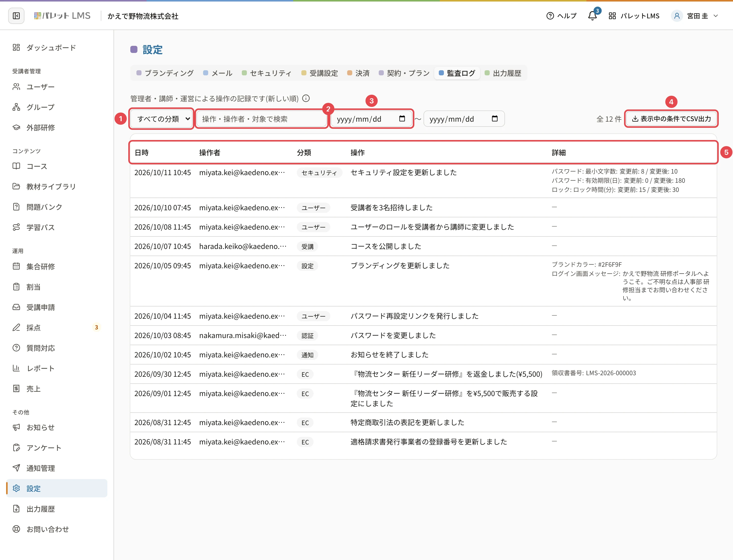Switch to the セキュリティ tab

pyautogui.click(x=267, y=73)
